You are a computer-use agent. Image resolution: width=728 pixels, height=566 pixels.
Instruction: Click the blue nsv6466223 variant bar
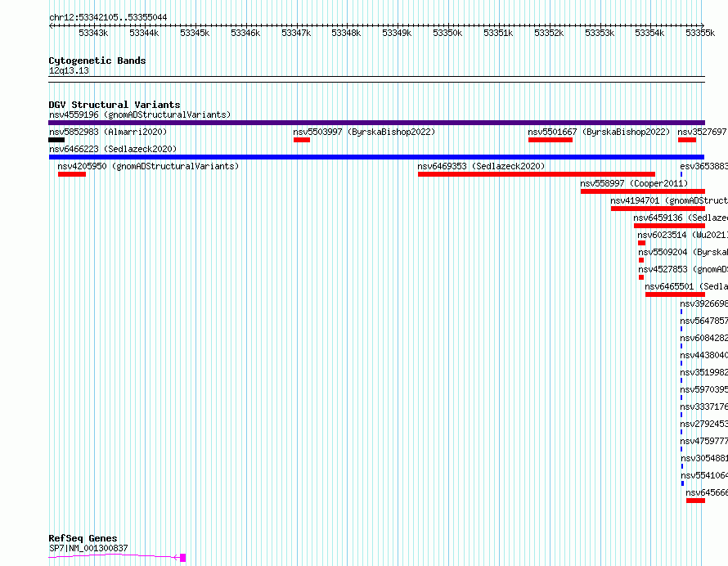click(376, 157)
